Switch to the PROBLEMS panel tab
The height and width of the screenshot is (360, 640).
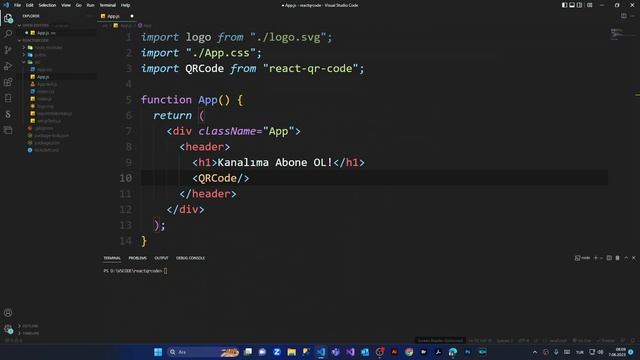point(138,258)
